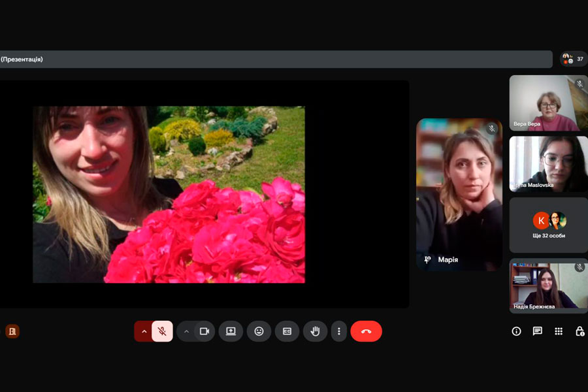The height and width of the screenshot is (392, 588).
Task: Send a reaction with the emoji icon
Action: [259, 331]
